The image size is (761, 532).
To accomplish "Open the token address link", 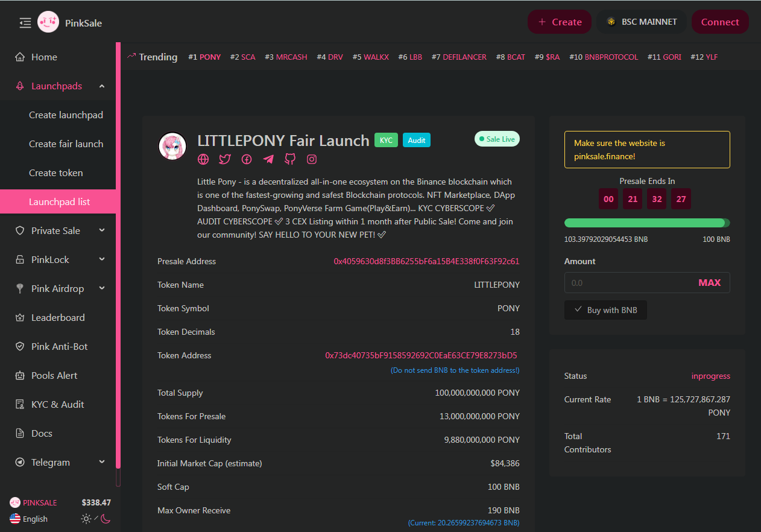I will (421, 355).
